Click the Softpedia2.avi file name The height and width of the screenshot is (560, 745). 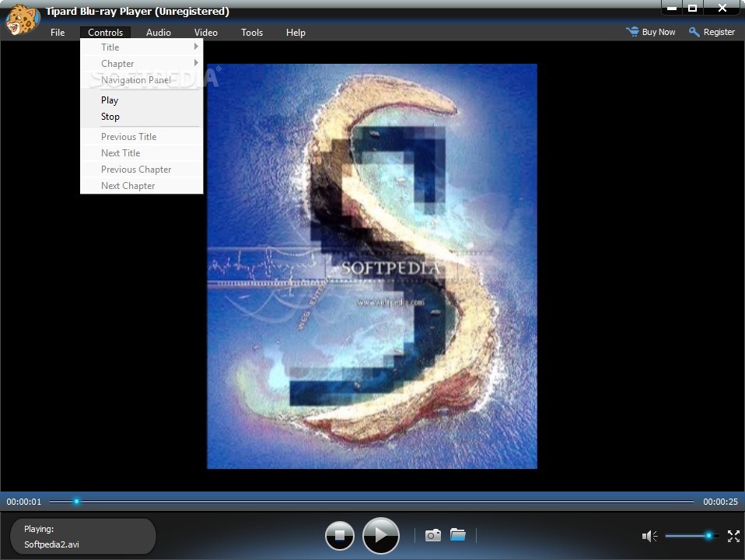click(51, 544)
